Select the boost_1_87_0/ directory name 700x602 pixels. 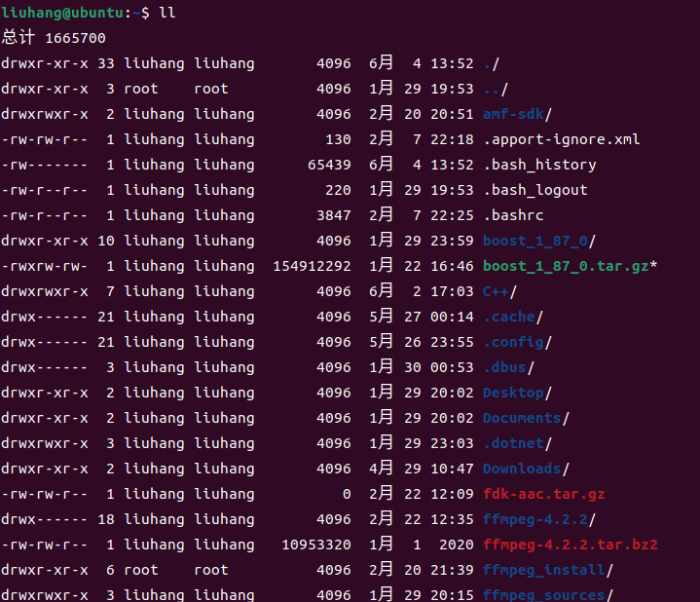539,242
